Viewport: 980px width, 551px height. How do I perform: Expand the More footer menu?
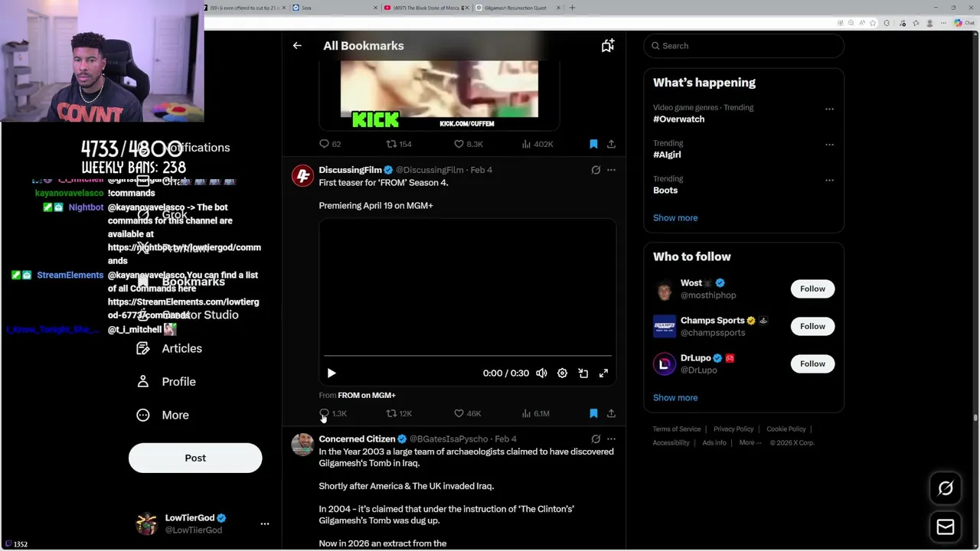click(x=750, y=443)
